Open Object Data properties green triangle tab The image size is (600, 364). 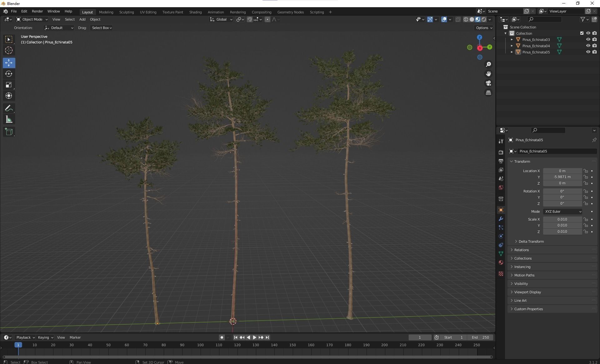click(x=501, y=254)
